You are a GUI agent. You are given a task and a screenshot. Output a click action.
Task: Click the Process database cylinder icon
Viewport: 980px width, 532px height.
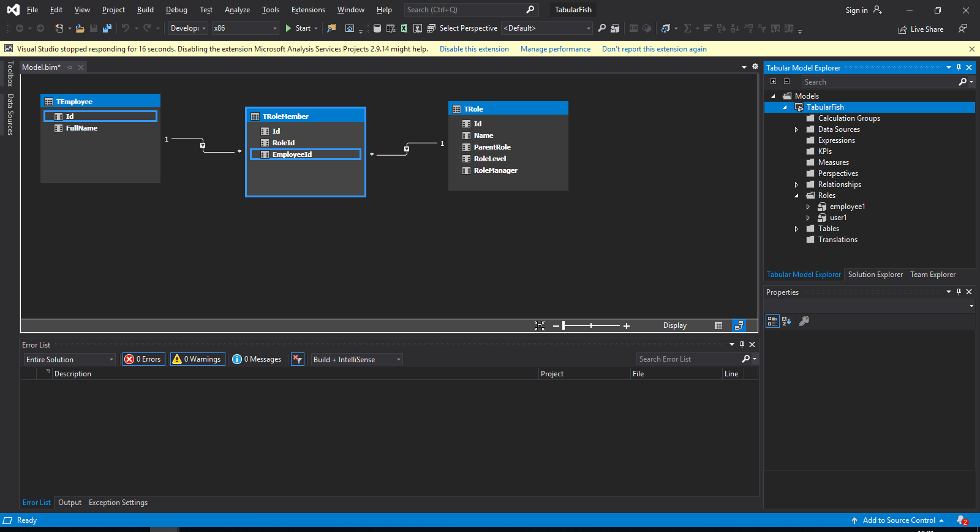[x=377, y=28]
